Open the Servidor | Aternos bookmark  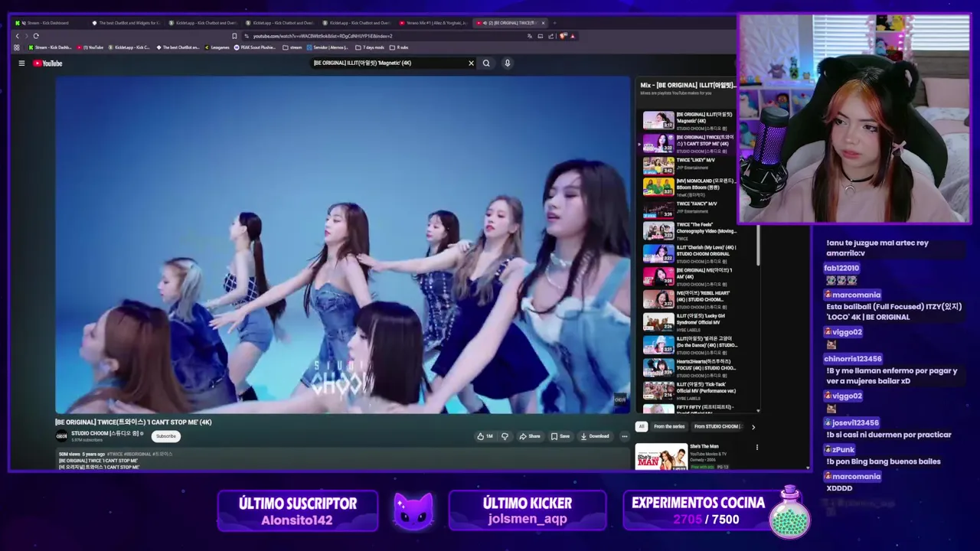click(x=328, y=47)
